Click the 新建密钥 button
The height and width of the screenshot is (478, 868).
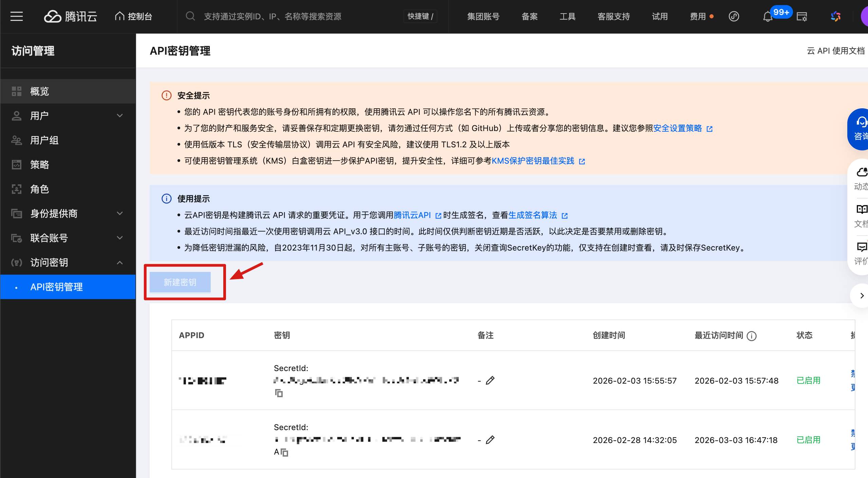180,282
